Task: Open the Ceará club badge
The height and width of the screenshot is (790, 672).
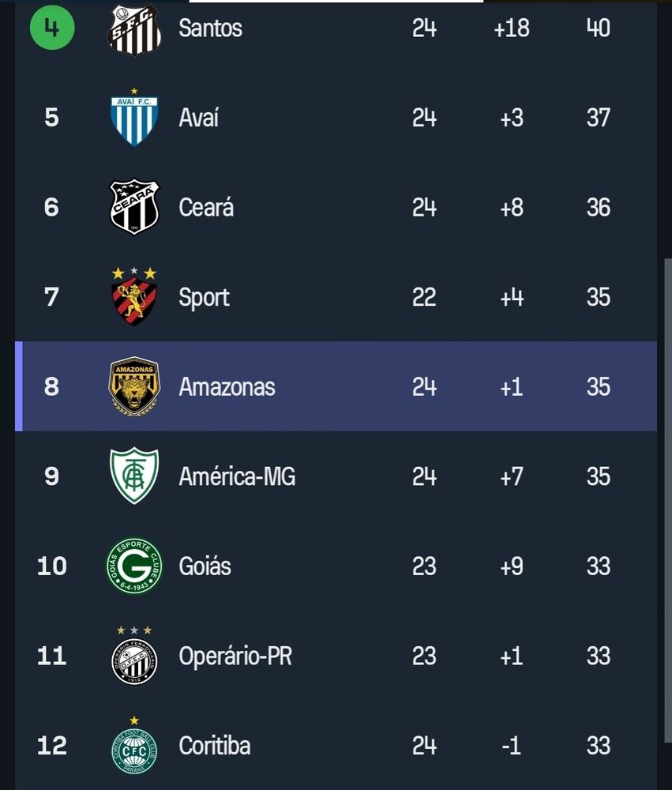Action: 134,207
